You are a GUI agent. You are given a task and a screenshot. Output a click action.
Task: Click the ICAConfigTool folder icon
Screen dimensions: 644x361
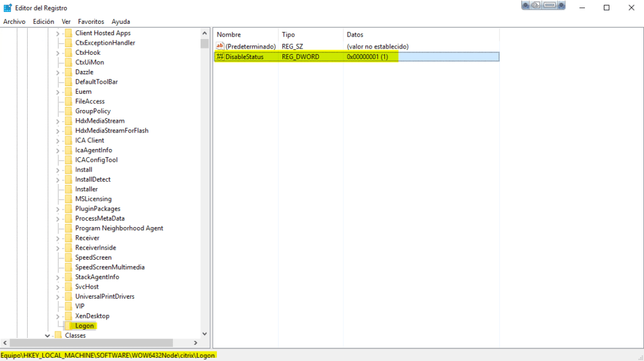[69, 160]
